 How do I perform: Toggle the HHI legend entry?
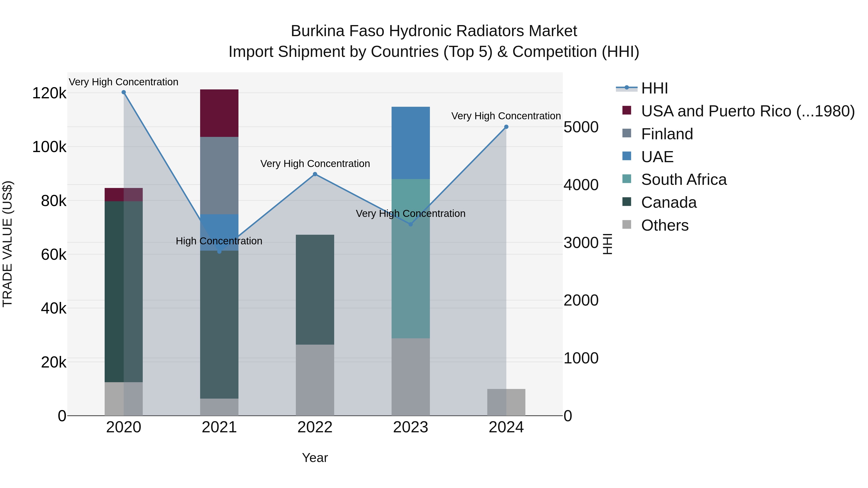pyautogui.click(x=642, y=88)
